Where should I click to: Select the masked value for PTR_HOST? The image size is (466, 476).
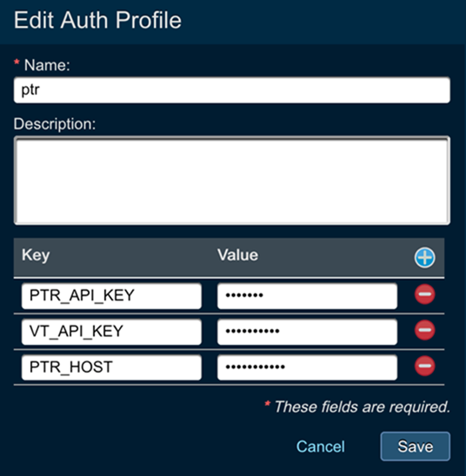pos(307,367)
